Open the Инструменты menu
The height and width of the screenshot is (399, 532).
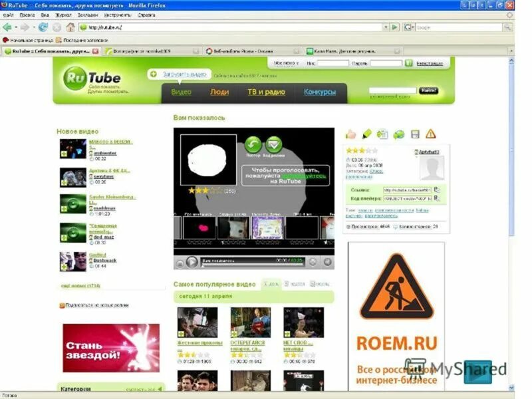[x=118, y=15]
